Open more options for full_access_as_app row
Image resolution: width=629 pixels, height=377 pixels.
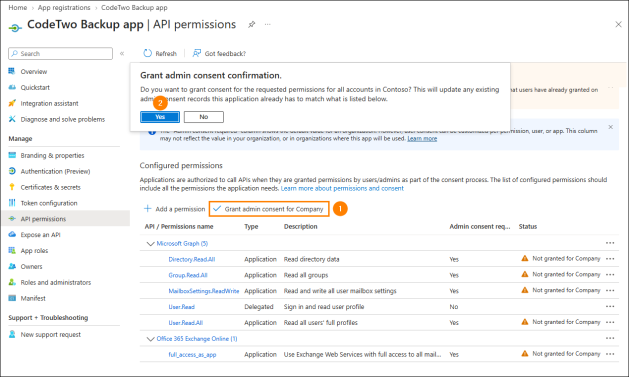coord(610,354)
